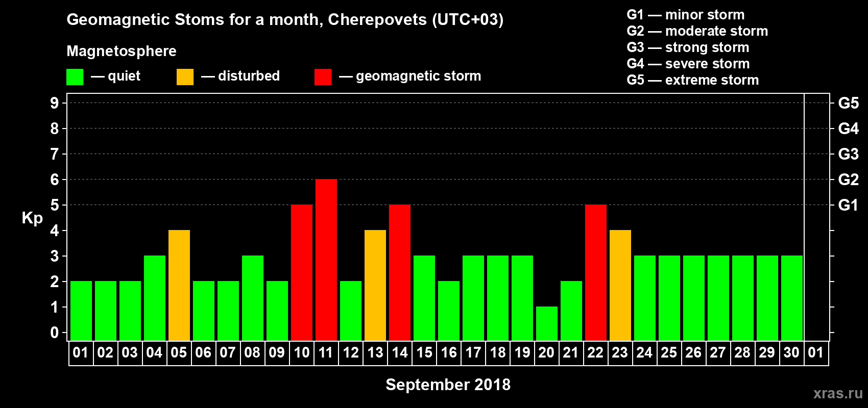Screen dimensions: 868x408
Task: Click the green quiet legend swatch
Action: 75,77
